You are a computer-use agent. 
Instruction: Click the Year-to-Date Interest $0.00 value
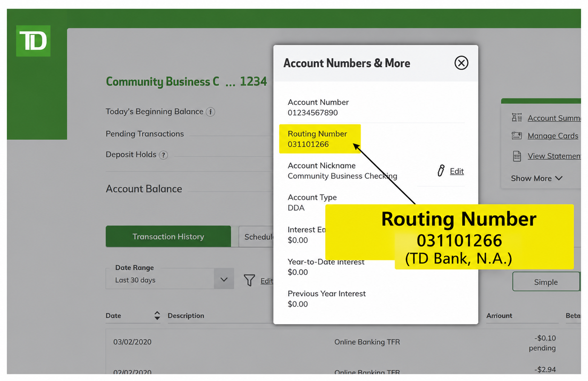[x=298, y=272]
